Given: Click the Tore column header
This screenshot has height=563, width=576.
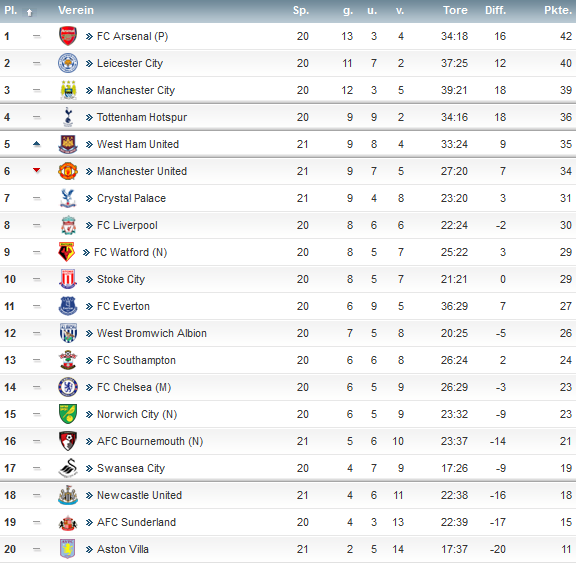Looking at the screenshot, I should 455,10.
